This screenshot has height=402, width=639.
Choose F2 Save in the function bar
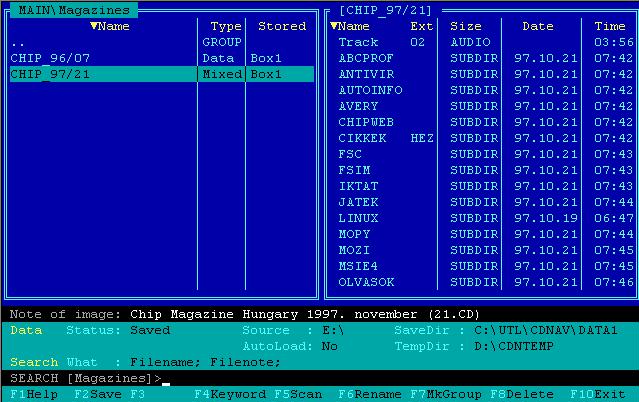point(98,394)
